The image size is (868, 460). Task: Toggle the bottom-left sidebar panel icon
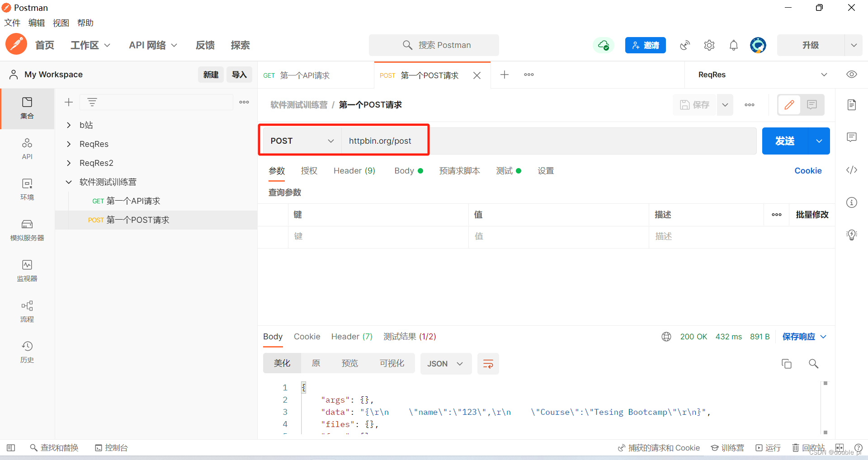coord(11,448)
